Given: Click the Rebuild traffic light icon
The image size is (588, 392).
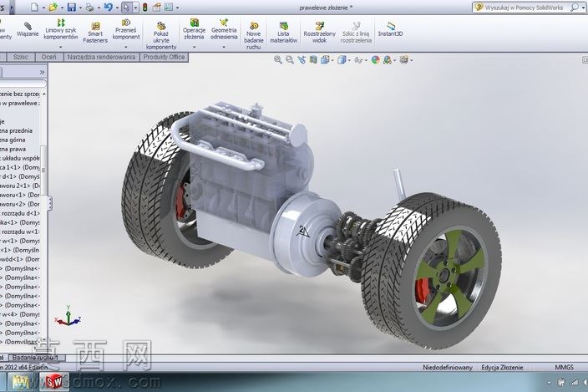Looking at the screenshot, I should 144,8.
